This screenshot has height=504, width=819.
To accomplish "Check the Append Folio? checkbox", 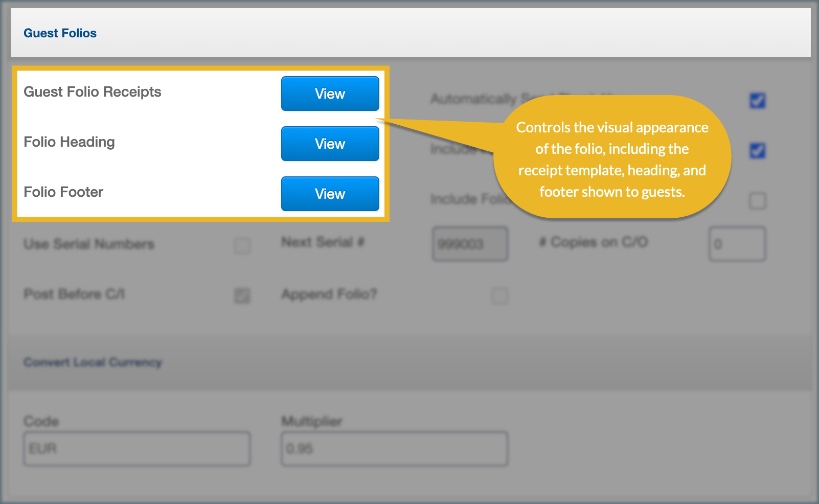I will pyautogui.click(x=500, y=295).
